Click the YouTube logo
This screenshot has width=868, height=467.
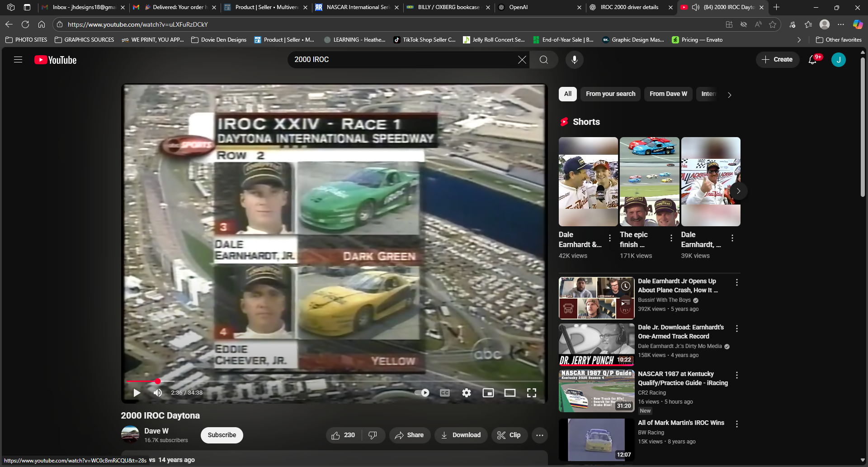pyautogui.click(x=56, y=60)
